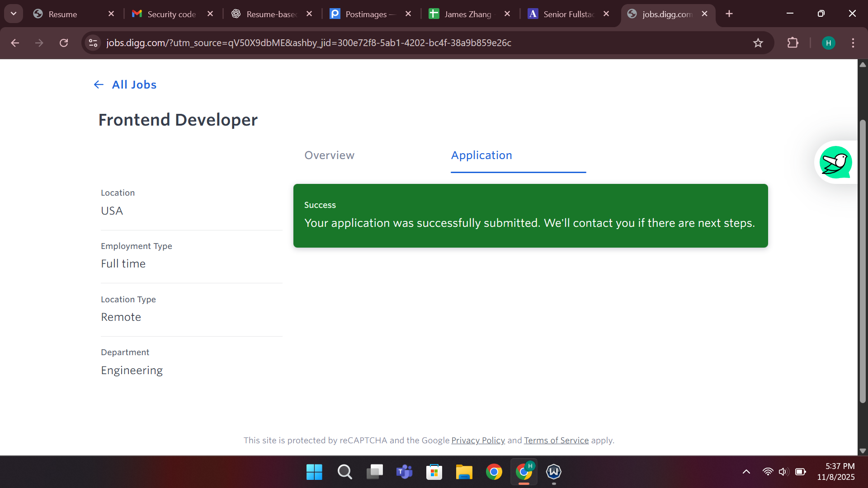Click the back navigation arrow
Screen dimensions: 868x488
pos(15,43)
